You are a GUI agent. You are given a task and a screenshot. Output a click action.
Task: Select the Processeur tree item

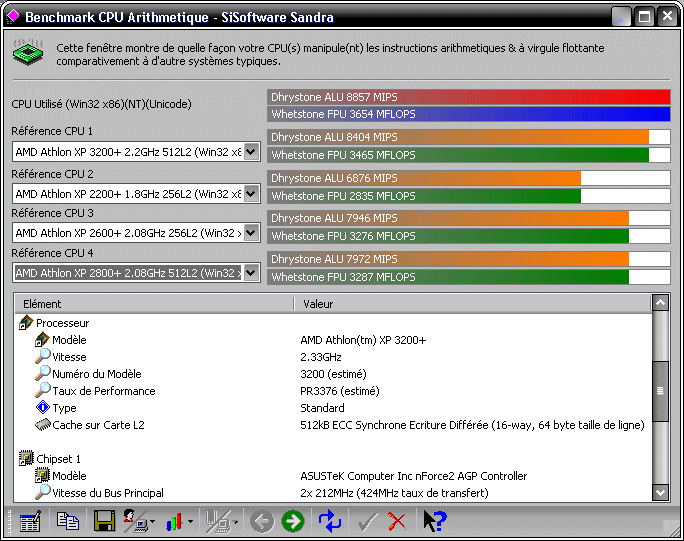click(62, 323)
